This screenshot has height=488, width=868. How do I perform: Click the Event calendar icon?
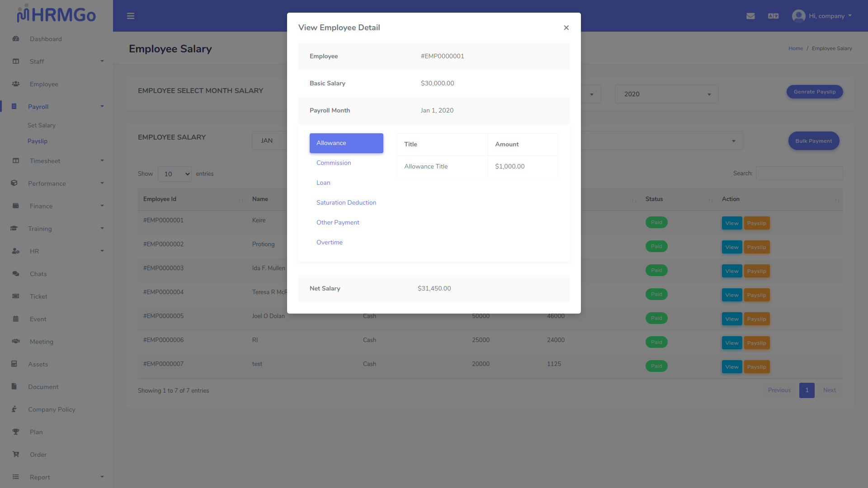16,319
